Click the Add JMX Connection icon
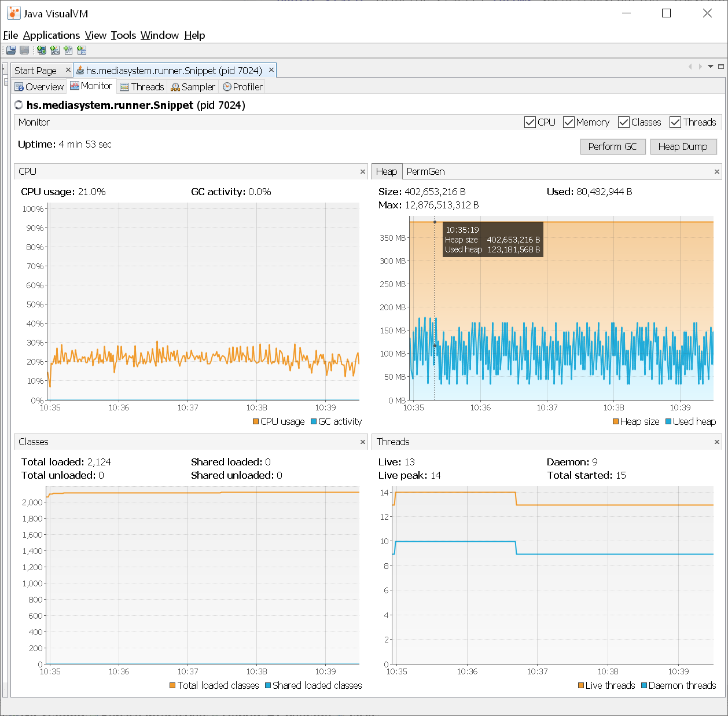The image size is (728, 716). coord(55,50)
